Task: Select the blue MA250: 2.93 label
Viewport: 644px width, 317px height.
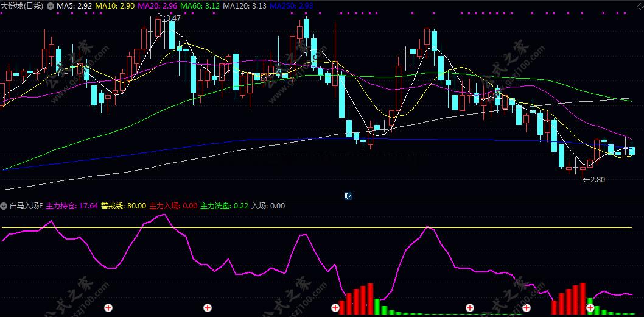Action: (291, 6)
